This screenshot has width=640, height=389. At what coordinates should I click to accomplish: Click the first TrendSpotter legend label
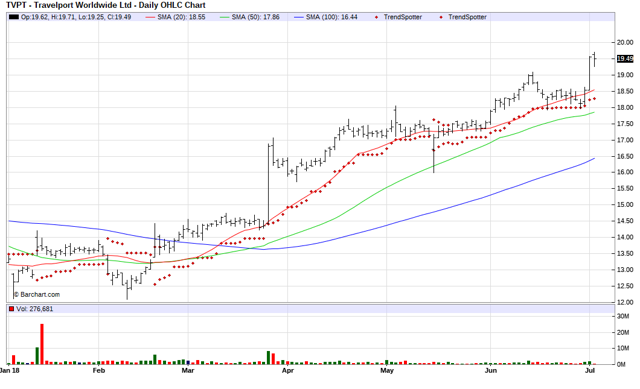point(402,17)
